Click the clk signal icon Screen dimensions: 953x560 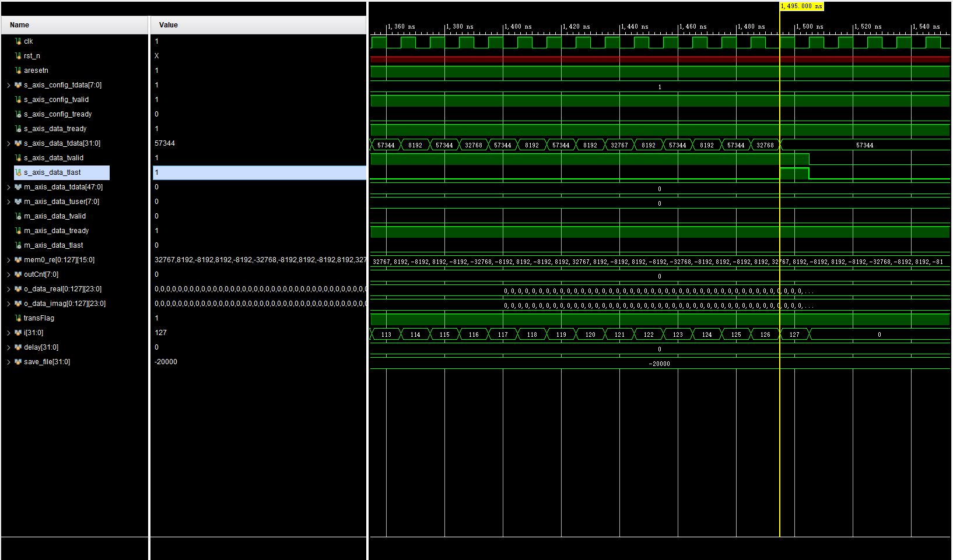click(x=18, y=41)
